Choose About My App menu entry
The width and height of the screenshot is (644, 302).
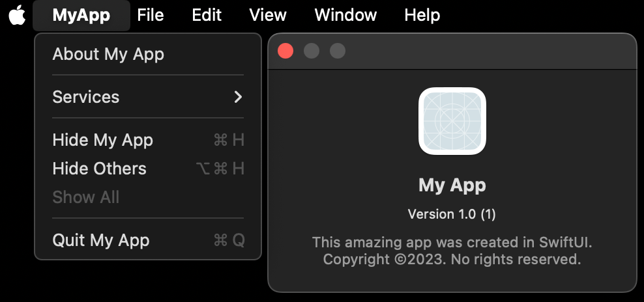pos(148,54)
